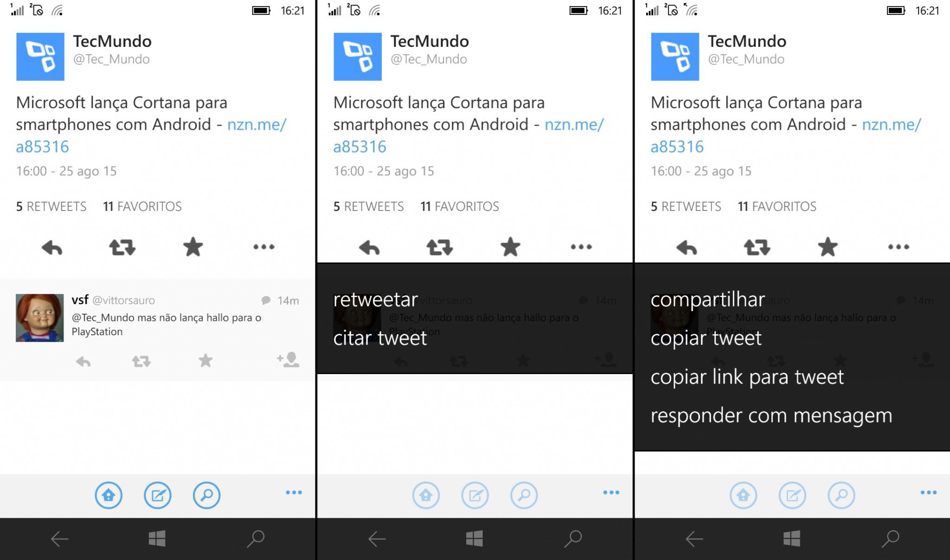Select responder com mensagem option
Viewport: 950px width, 560px height.
(x=771, y=415)
